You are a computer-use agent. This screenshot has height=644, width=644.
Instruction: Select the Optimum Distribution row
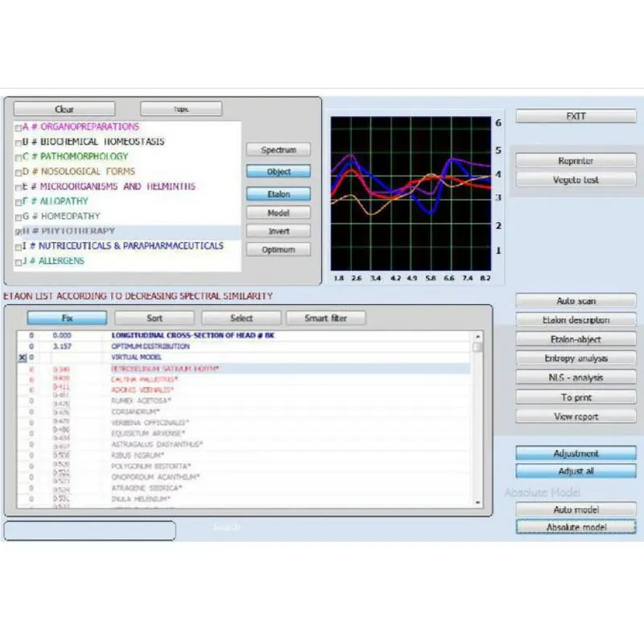(x=244, y=346)
